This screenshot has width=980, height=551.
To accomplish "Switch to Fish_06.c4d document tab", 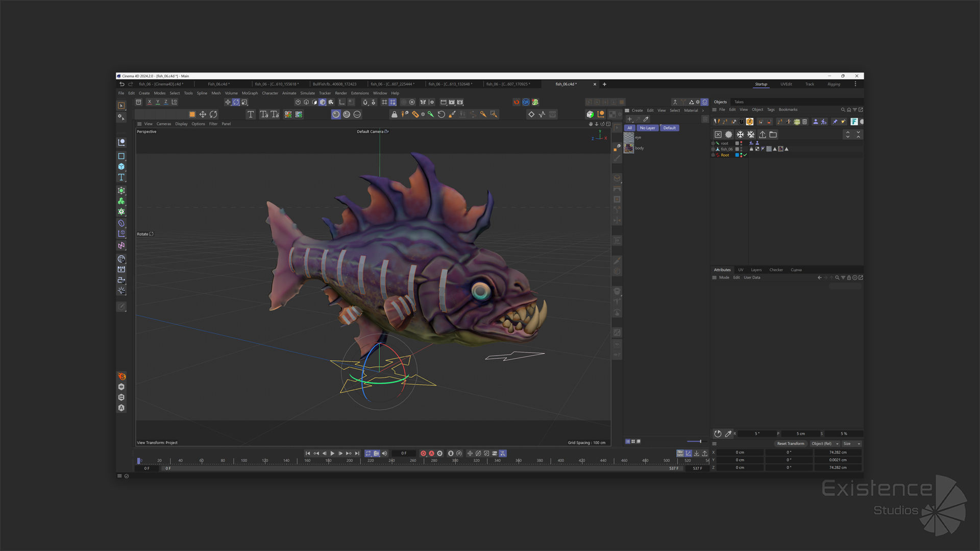I will (218, 84).
